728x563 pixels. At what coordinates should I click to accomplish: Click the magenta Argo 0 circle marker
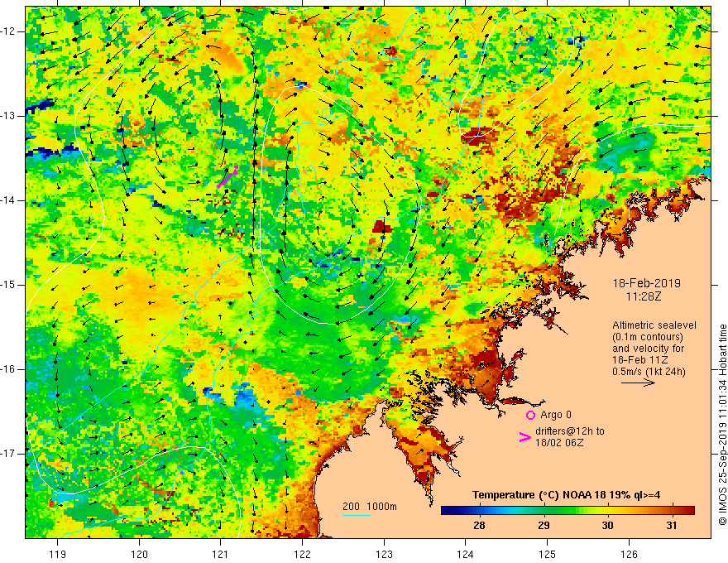(530, 415)
